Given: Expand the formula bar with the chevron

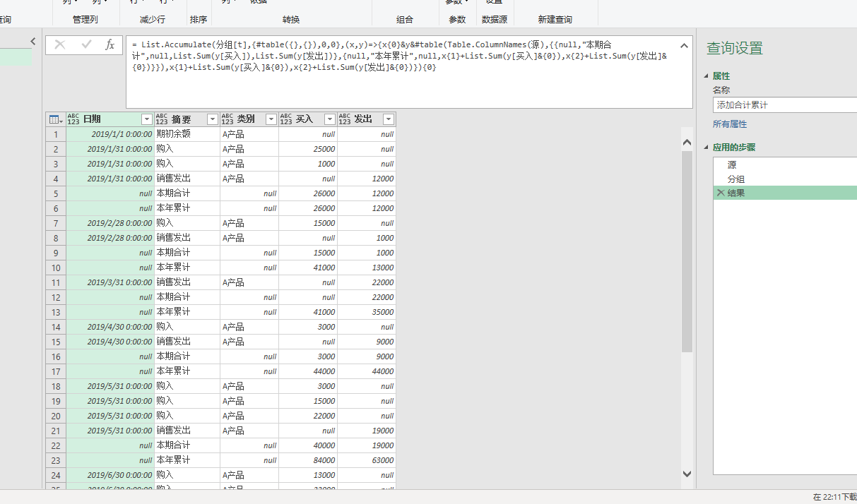Looking at the screenshot, I should [683, 44].
